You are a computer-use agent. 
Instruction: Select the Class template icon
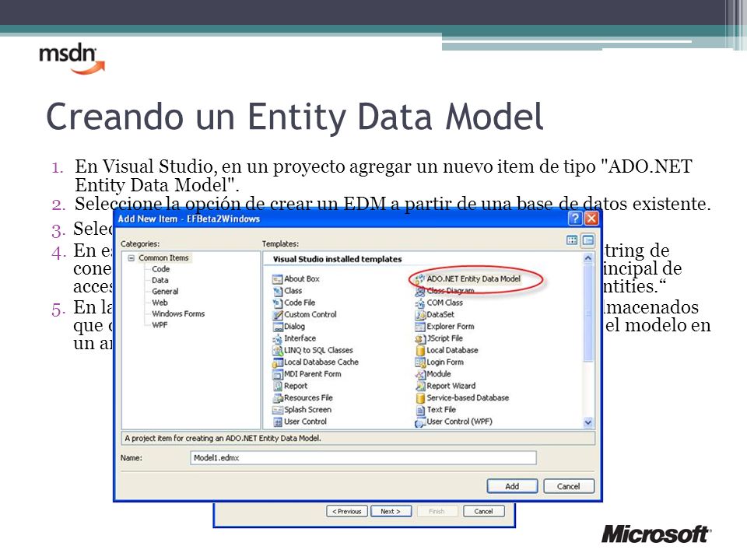277,291
